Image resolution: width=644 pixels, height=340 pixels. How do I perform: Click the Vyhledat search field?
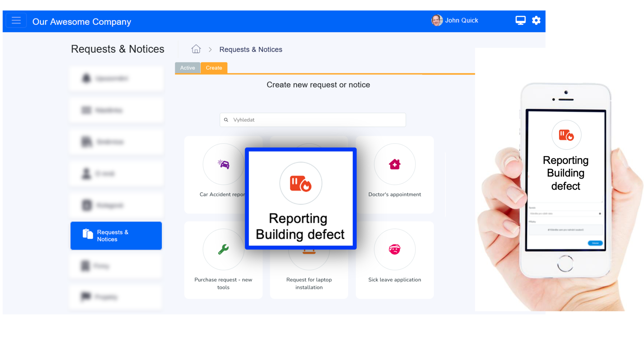(x=317, y=120)
